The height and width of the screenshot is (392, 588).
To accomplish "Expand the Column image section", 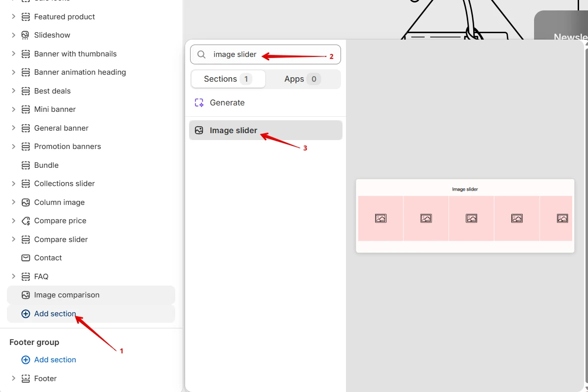I will click(13, 202).
